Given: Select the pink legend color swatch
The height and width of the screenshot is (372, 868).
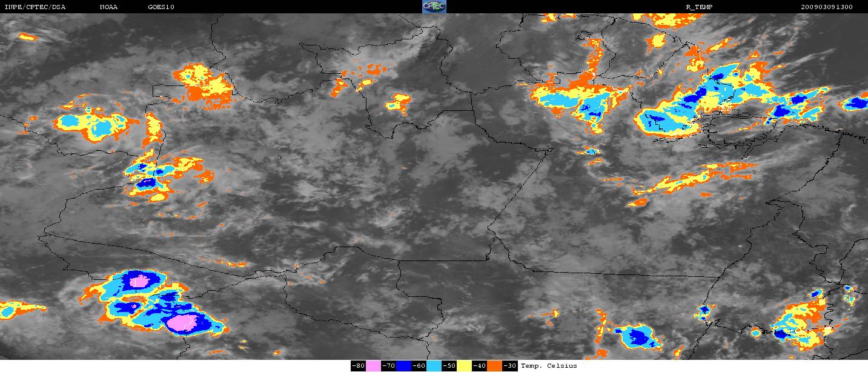Looking at the screenshot, I should (x=373, y=366).
